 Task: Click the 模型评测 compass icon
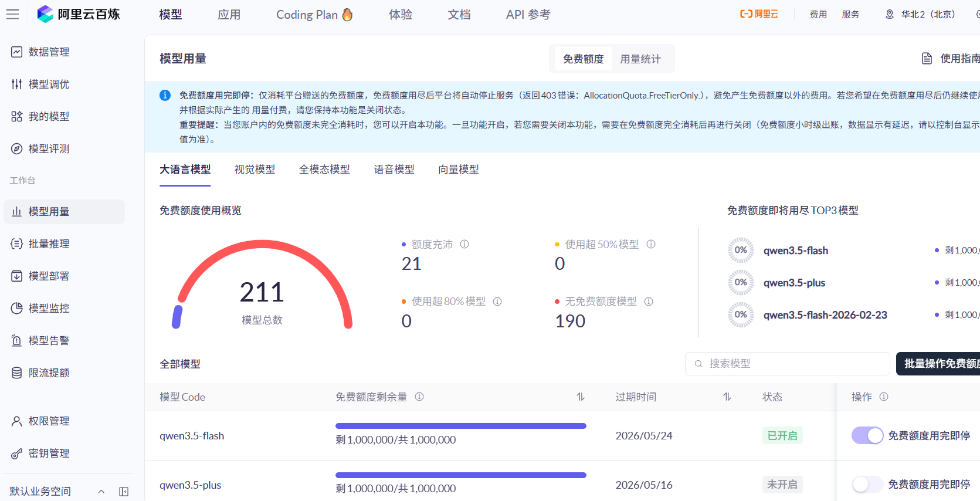[17, 149]
